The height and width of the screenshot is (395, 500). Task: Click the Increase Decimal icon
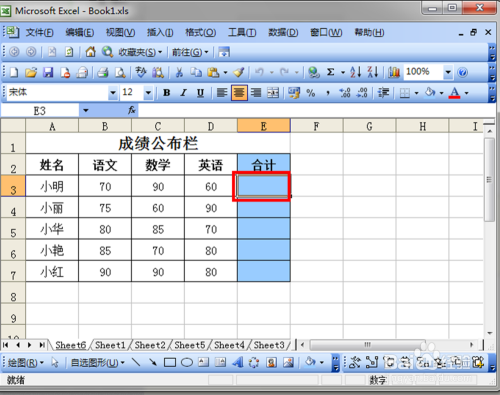click(x=345, y=93)
